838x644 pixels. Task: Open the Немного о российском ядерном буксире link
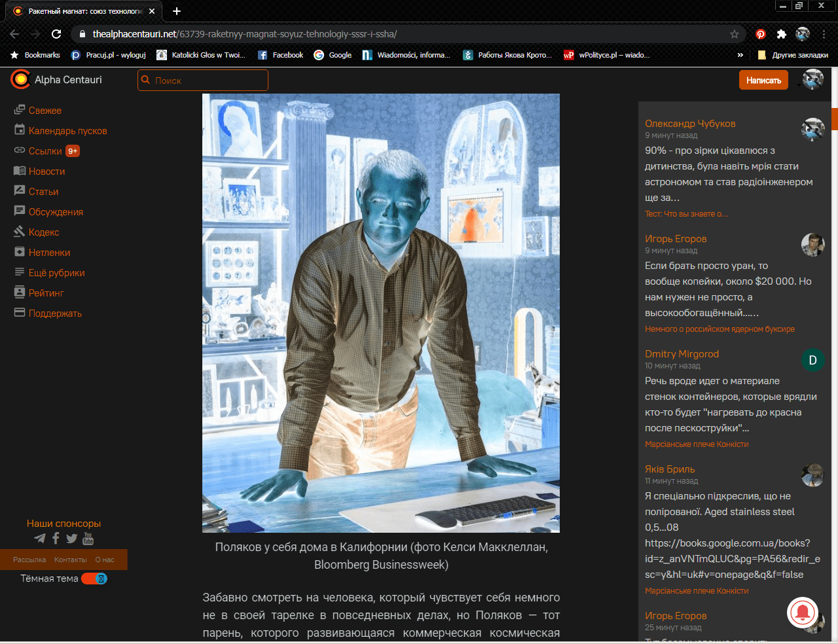point(720,329)
